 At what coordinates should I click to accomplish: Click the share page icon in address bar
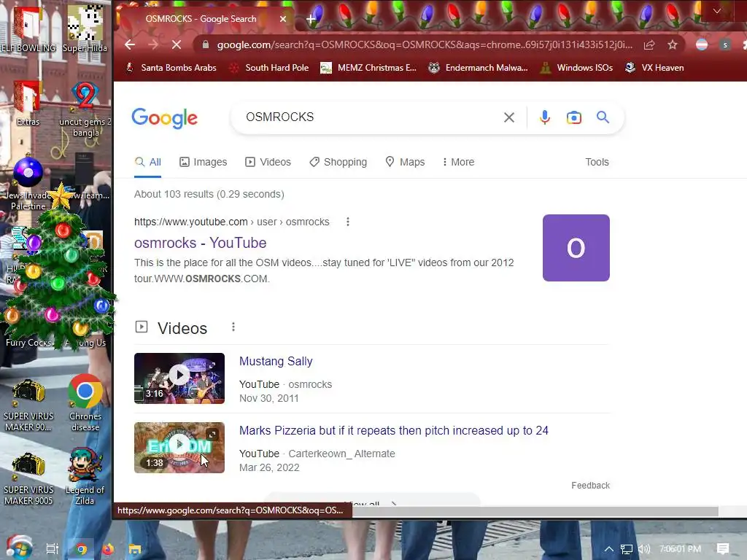click(x=649, y=44)
